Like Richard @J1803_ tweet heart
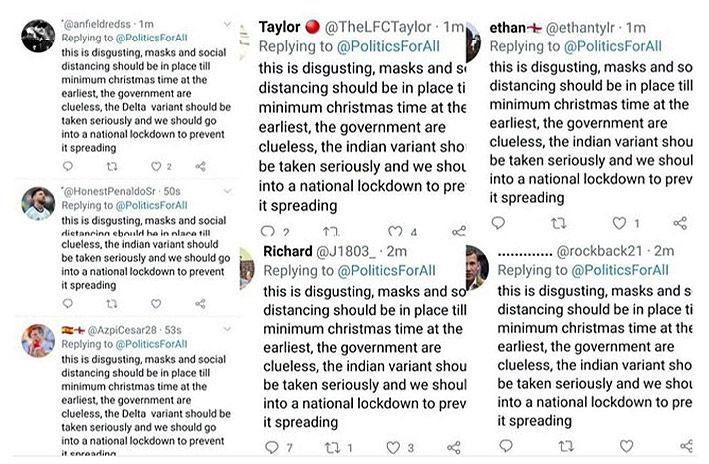Image resolution: width=709 pixels, height=464 pixels. (x=393, y=448)
